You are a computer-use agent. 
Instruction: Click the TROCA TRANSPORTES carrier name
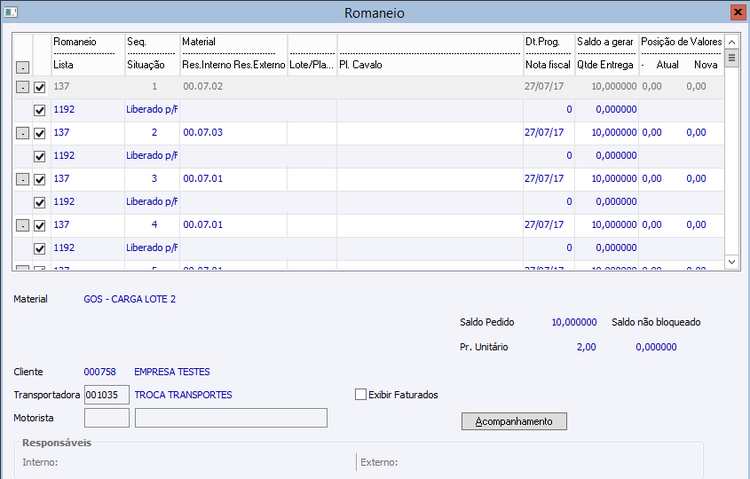coord(183,395)
